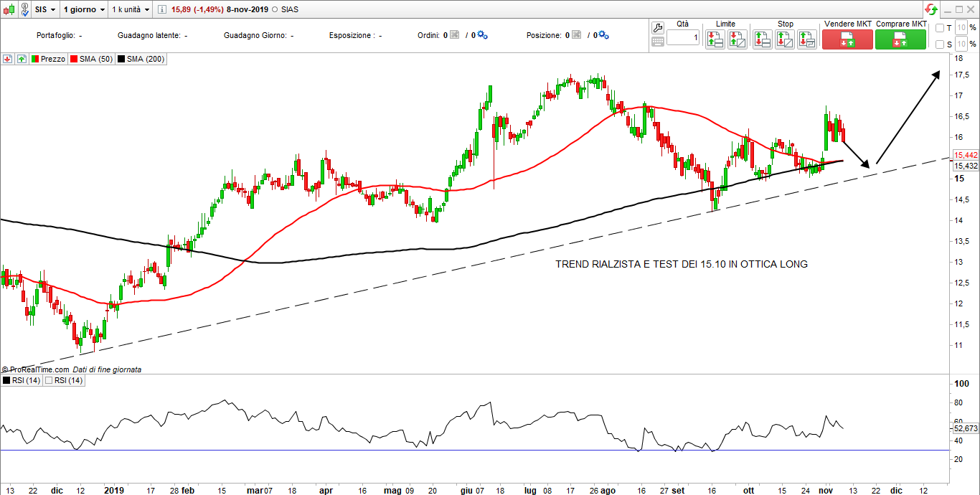This screenshot has height=495, width=980.
Task: Enable the S percentage checkbox
Action: pos(940,44)
